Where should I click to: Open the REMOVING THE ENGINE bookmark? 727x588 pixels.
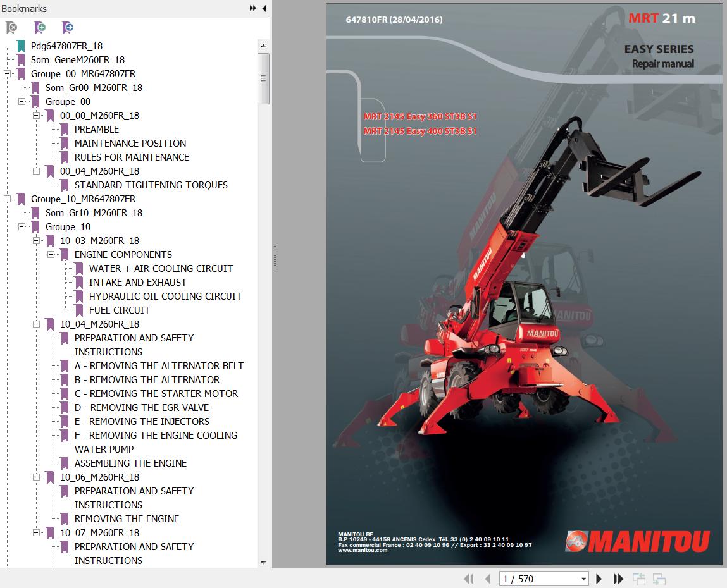point(127,518)
